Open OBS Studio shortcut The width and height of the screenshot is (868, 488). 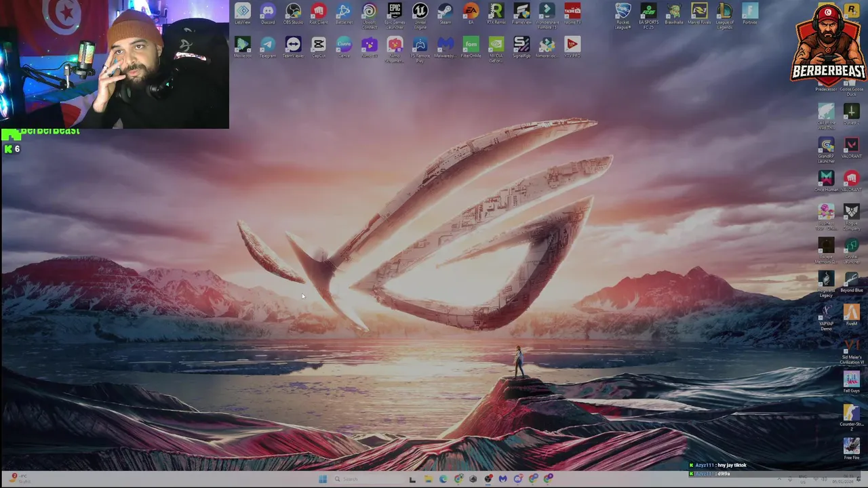[293, 14]
